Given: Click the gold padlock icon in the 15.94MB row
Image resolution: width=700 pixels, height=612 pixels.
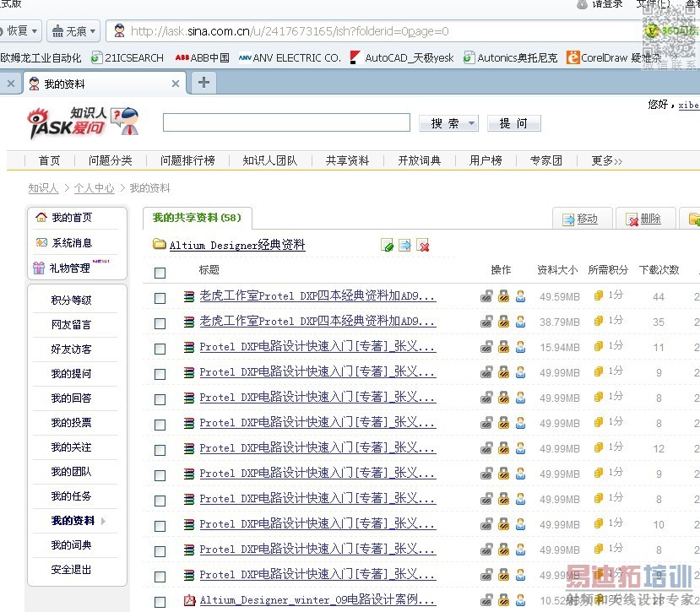Looking at the screenshot, I should pyautogui.click(x=503, y=347).
